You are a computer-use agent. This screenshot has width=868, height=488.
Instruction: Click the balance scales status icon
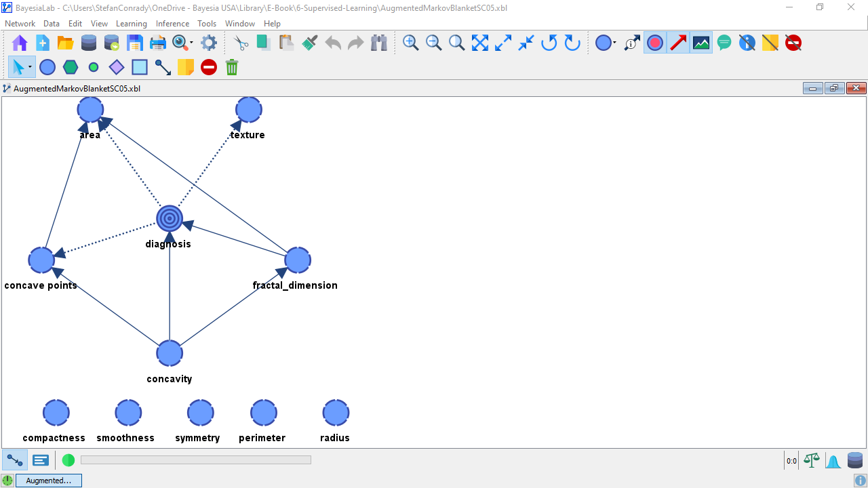coord(811,460)
